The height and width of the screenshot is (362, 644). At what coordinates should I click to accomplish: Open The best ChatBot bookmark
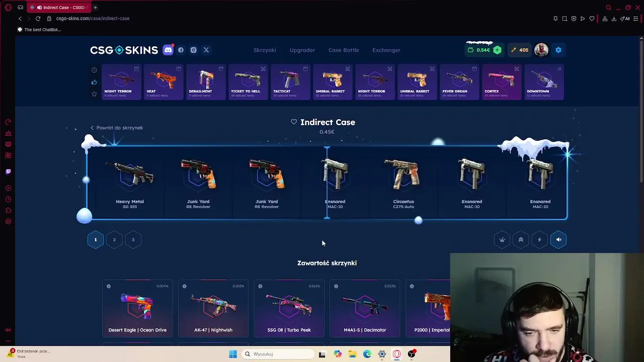[39, 30]
